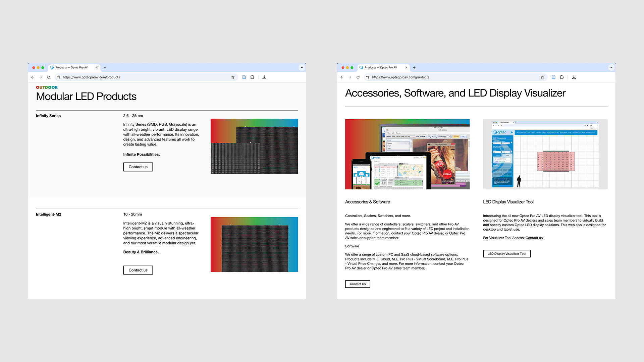The image size is (644, 362).
Task: Click the Intelligent-M2 heading
Action: click(x=49, y=215)
